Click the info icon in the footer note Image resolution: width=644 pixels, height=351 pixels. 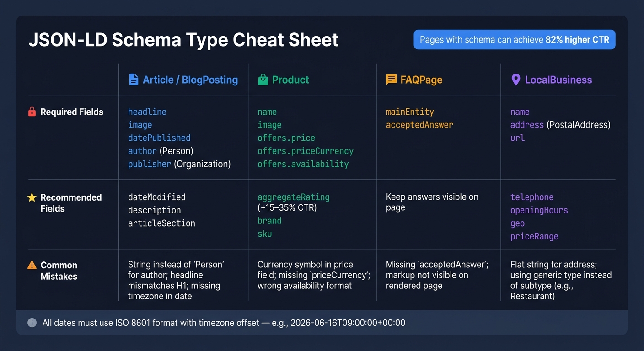click(x=32, y=323)
